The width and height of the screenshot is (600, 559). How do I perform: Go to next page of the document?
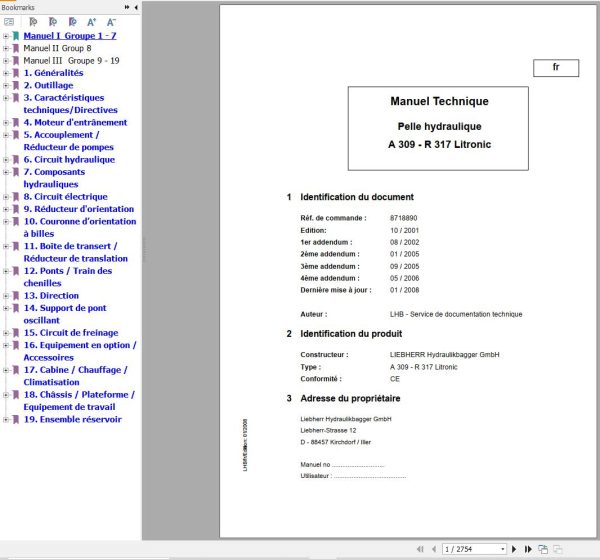[x=514, y=549]
